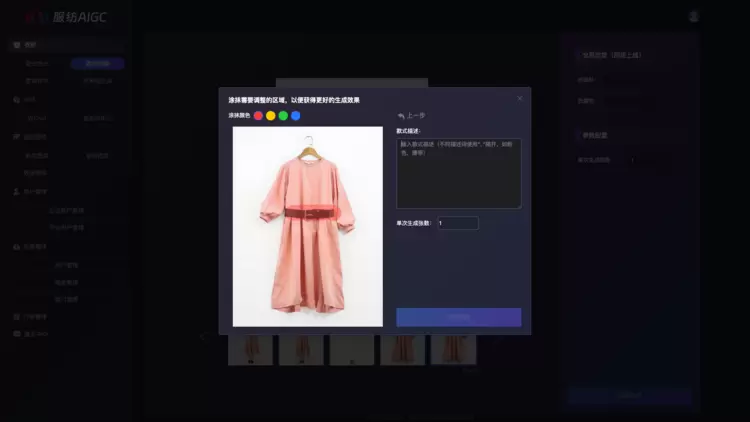
Task: Click the 上一步 undo arrow icon
Action: click(x=401, y=116)
